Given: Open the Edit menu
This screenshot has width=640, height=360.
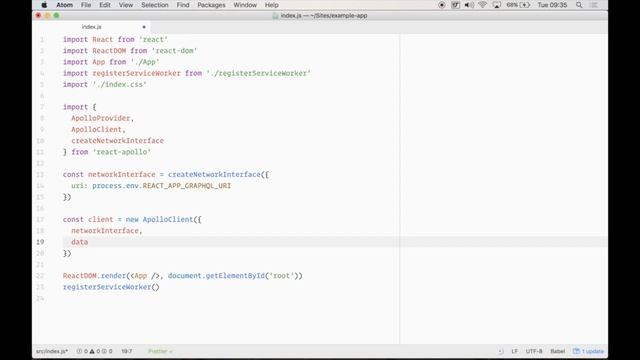Looking at the screenshot, I should tap(105, 5).
